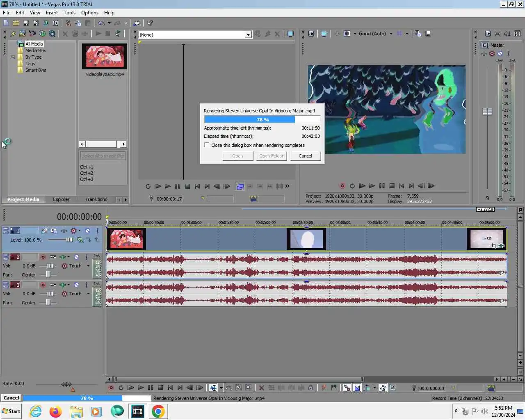
Task: Click the Undo toolbar icon
Action: [x=101, y=23]
